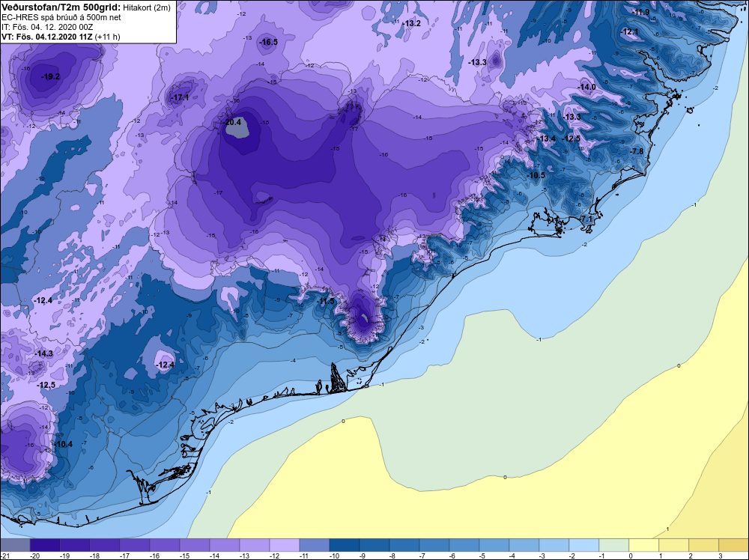Click the -14.0 temperature label
The height and width of the screenshot is (560, 749).
[x=587, y=87]
